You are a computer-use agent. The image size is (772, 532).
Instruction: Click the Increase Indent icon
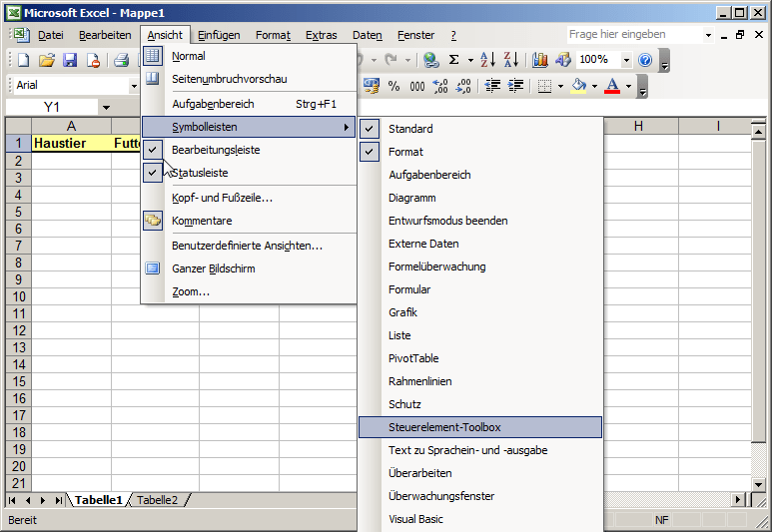(x=515, y=86)
